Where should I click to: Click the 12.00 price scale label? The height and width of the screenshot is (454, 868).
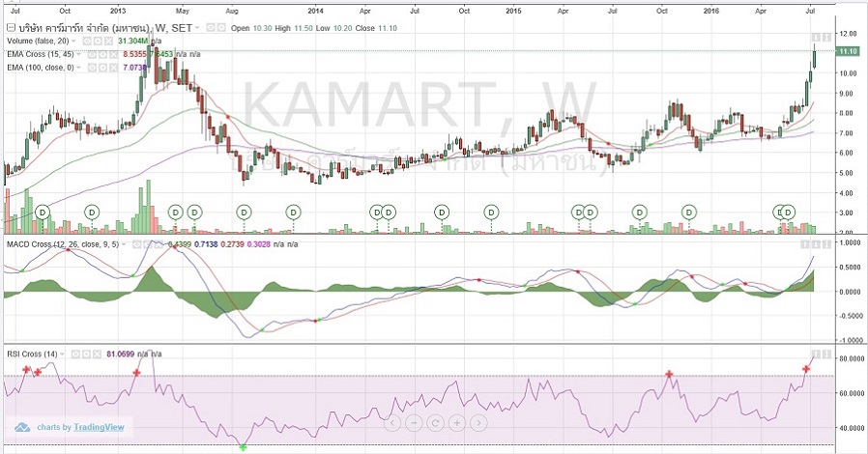pyautogui.click(x=848, y=34)
